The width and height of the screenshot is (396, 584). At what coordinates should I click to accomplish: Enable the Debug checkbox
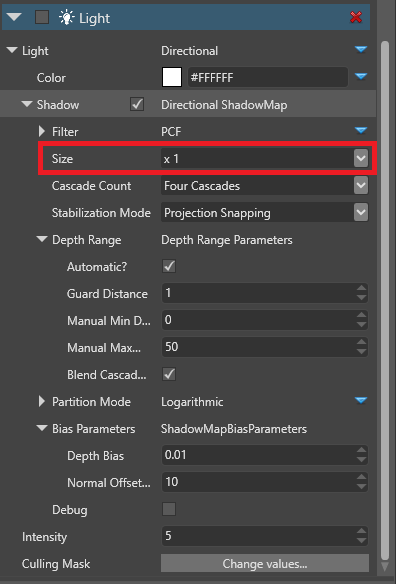(x=169, y=509)
